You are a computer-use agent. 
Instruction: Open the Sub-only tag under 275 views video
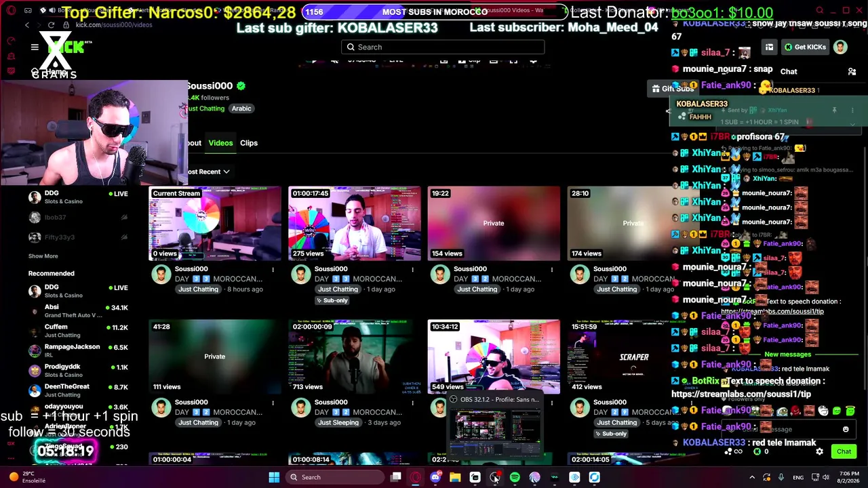click(332, 300)
